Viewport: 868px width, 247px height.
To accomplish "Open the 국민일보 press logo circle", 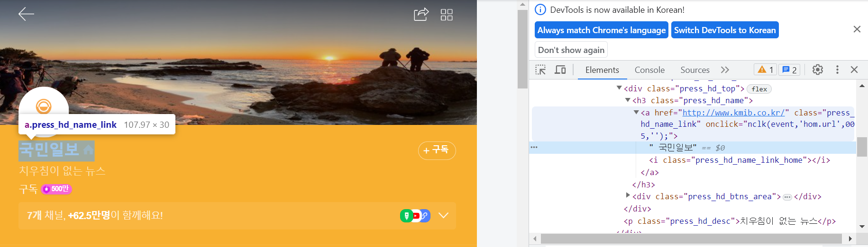I will click(x=44, y=106).
